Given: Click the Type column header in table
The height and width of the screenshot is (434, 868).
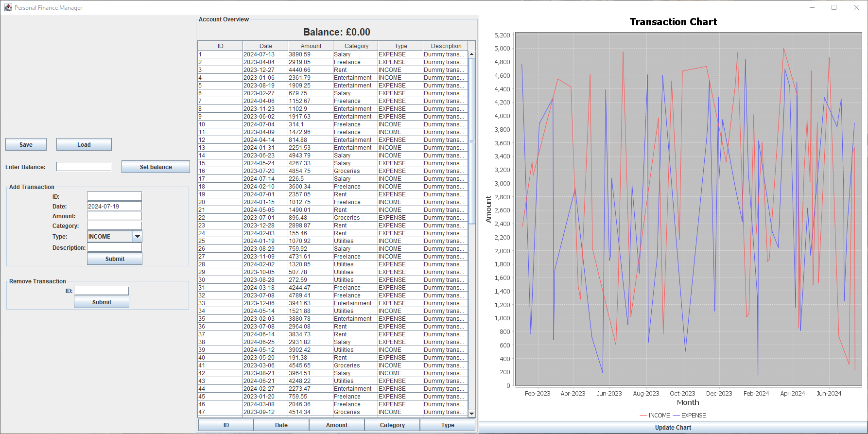Looking at the screenshot, I should pyautogui.click(x=400, y=46).
